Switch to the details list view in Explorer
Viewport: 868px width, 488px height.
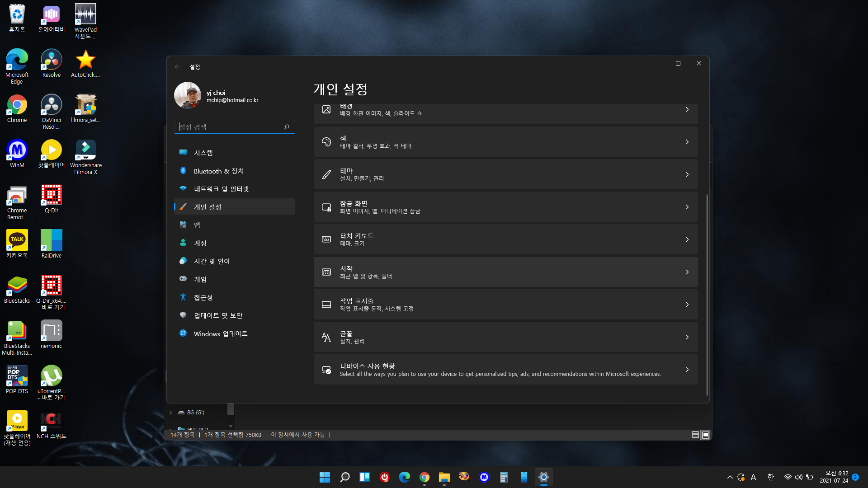pyautogui.click(x=695, y=435)
